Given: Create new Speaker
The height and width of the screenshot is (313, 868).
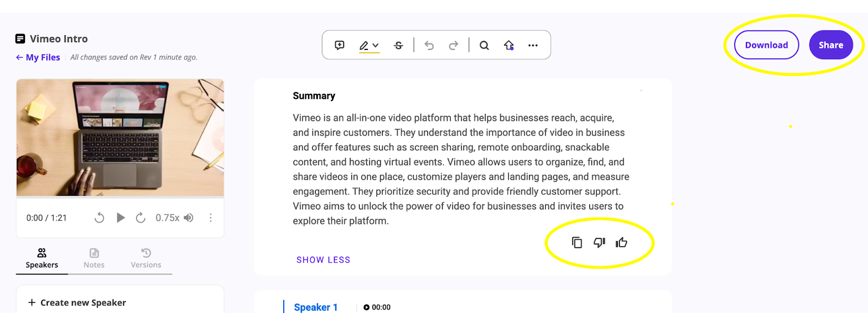Looking at the screenshot, I should pyautogui.click(x=77, y=303).
